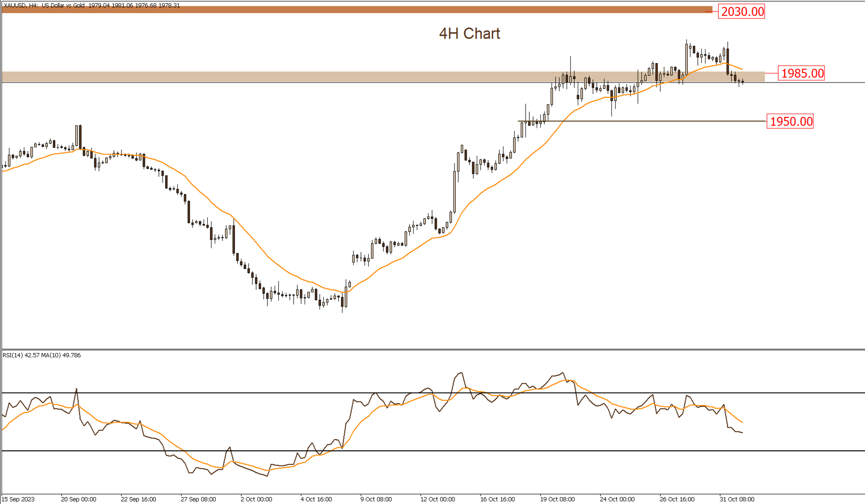Click the 16 Oct 16:00 time label
The height and width of the screenshot is (504, 865).
pyautogui.click(x=497, y=499)
